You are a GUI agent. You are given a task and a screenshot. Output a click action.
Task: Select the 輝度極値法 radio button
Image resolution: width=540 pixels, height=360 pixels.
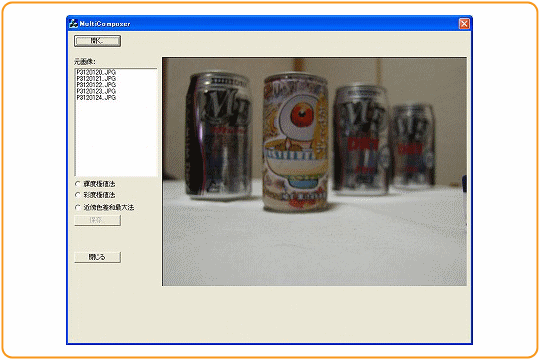click(78, 184)
